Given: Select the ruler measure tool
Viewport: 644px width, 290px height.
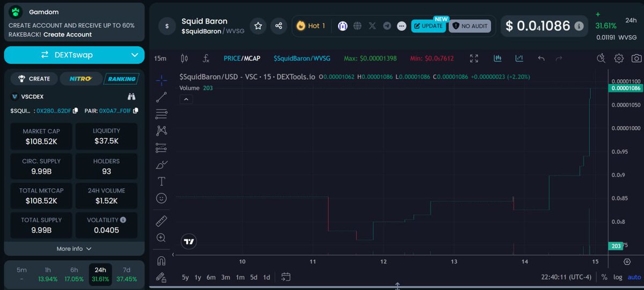Looking at the screenshot, I should coord(161,220).
